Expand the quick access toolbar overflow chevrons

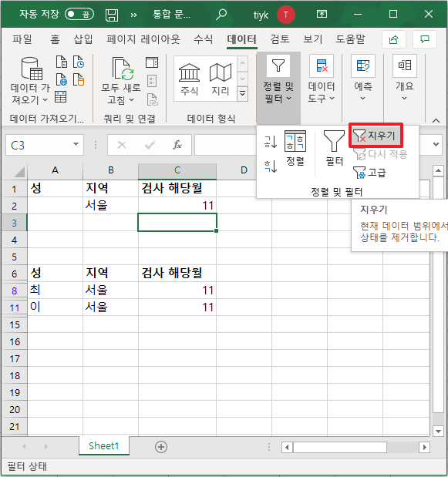(x=133, y=15)
